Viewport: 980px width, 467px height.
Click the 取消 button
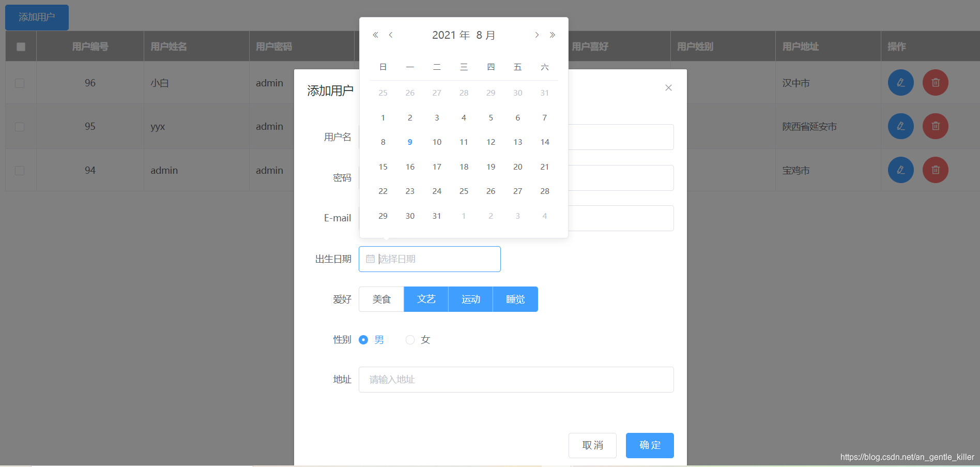(x=592, y=445)
